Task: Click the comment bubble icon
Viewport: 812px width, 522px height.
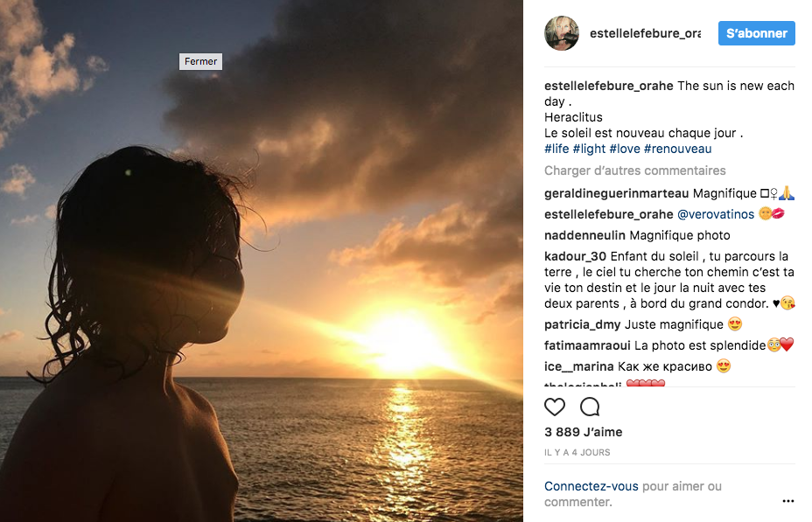Action: pos(590,407)
